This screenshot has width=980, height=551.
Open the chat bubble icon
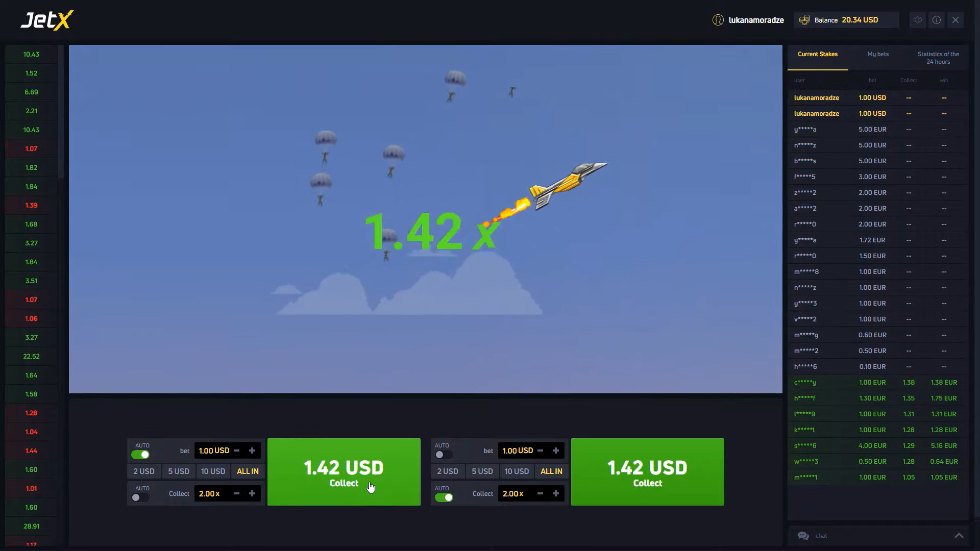coord(803,536)
